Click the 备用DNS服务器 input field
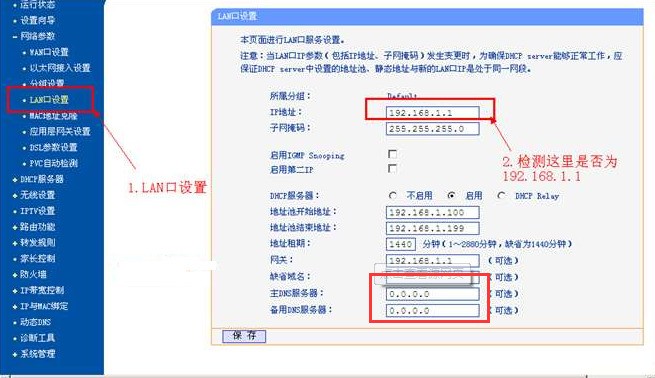This screenshot has width=655, height=378. click(432, 310)
